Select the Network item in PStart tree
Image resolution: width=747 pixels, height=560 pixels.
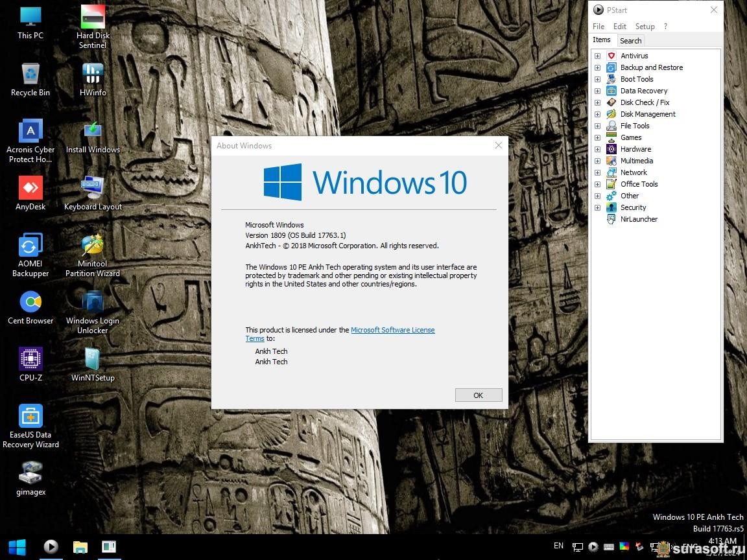pyautogui.click(x=634, y=172)
